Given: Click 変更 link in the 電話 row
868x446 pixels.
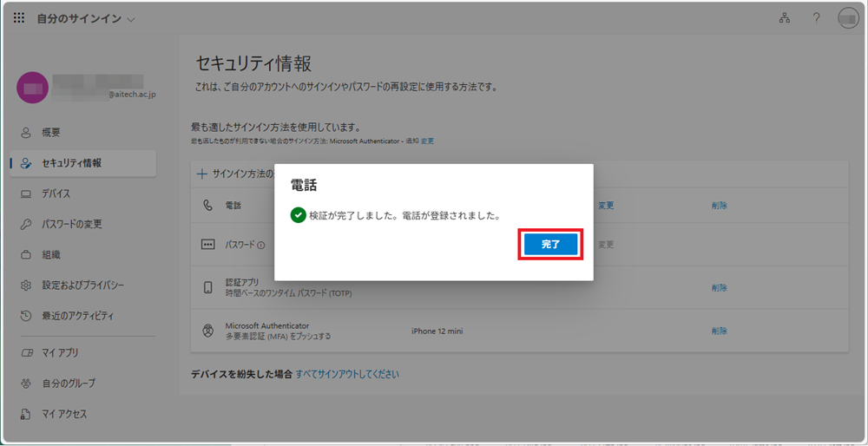Looking at the screenshot, I should point(606,206).
